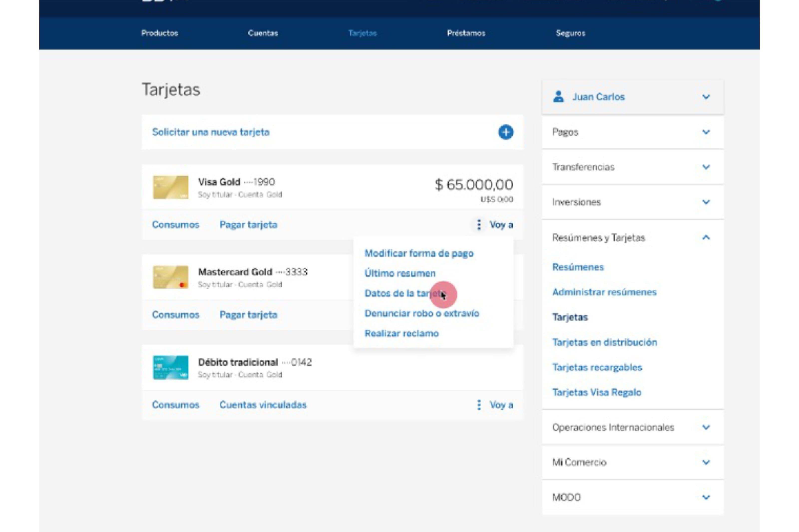Screen dimensions: 799x532
Task: Open the Préstamos navigation tab
Action: (466, 33)
